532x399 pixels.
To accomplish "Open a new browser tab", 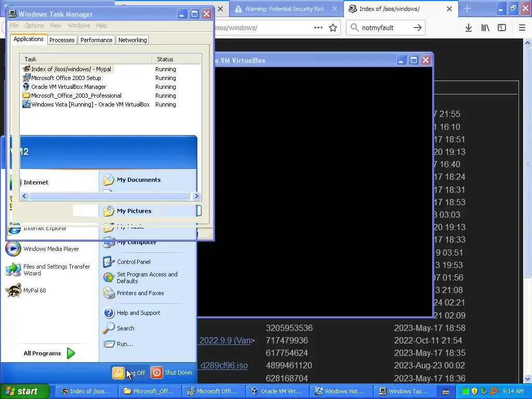I will (467, 8).
